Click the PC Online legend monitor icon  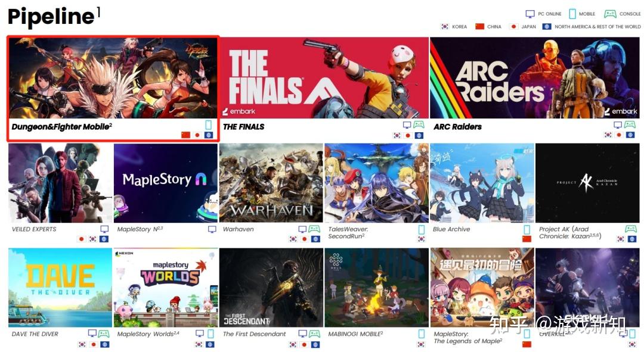coord(530,14)
